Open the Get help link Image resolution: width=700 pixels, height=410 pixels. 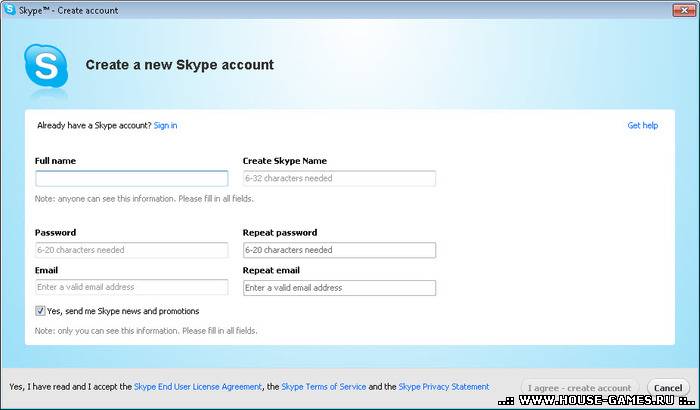click(x=642, y=126)
